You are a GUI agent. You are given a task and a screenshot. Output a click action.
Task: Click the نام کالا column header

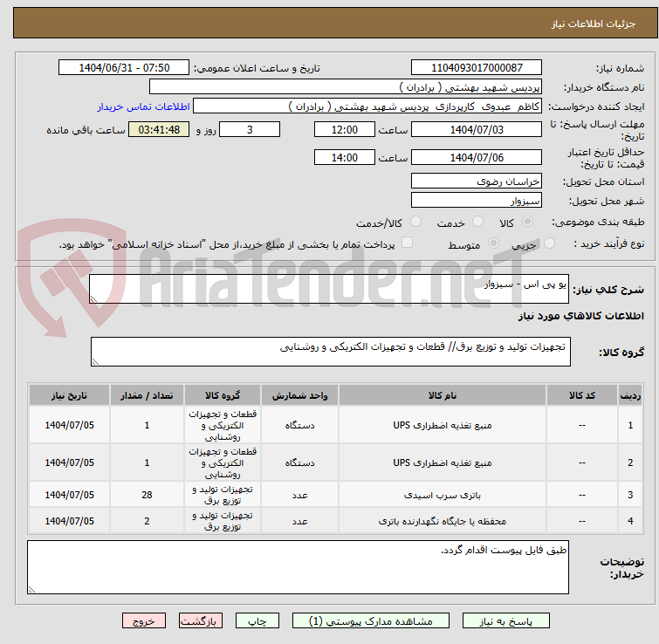443,395
